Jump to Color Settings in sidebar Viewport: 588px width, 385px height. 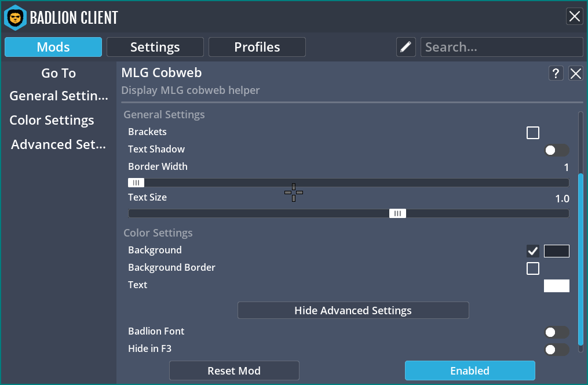52,120
